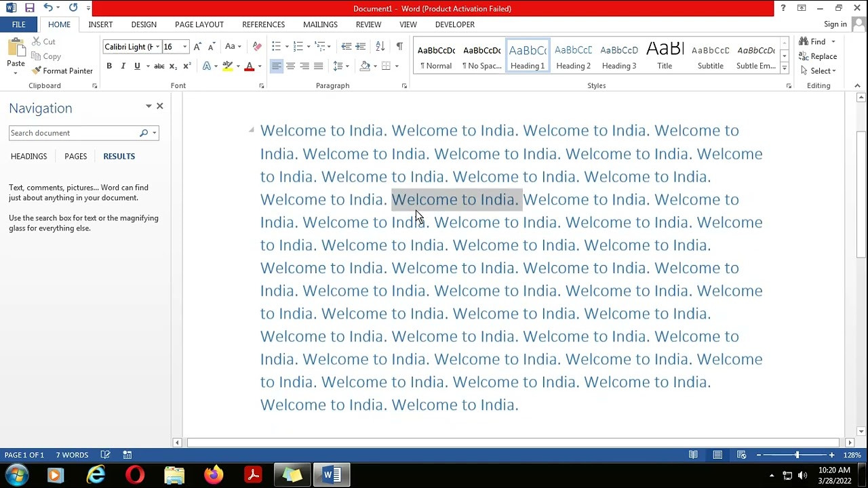The width and height of the screenshot is (868, 488).
Task: Justify the paragraph text
Action: coord(318,66)
